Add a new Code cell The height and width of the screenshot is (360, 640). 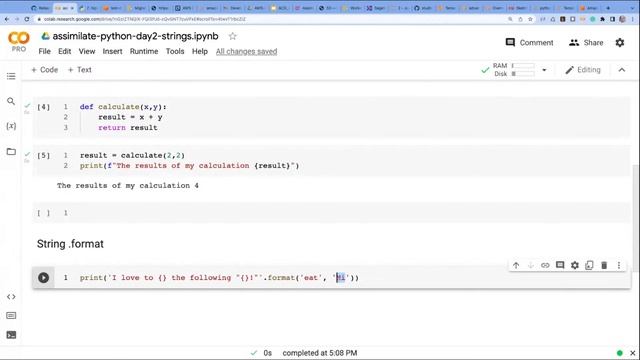[x=44, y=70]
